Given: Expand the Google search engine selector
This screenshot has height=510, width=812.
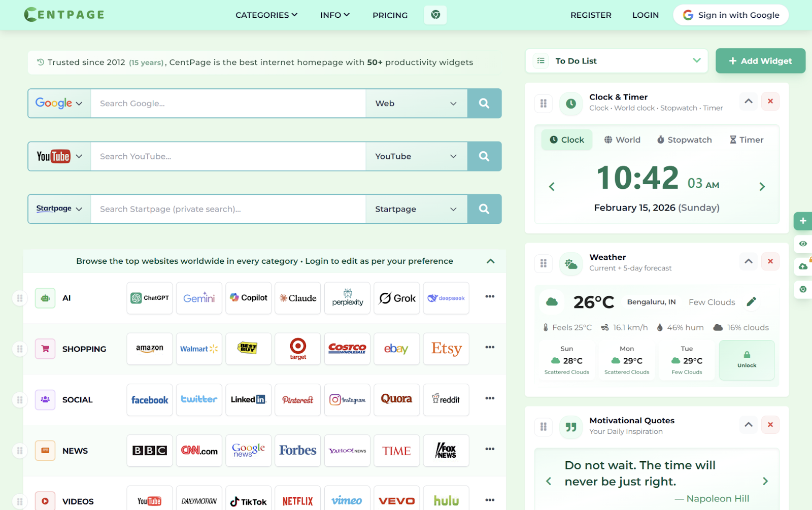Looking at the screenshot, I should coord(58,103).
